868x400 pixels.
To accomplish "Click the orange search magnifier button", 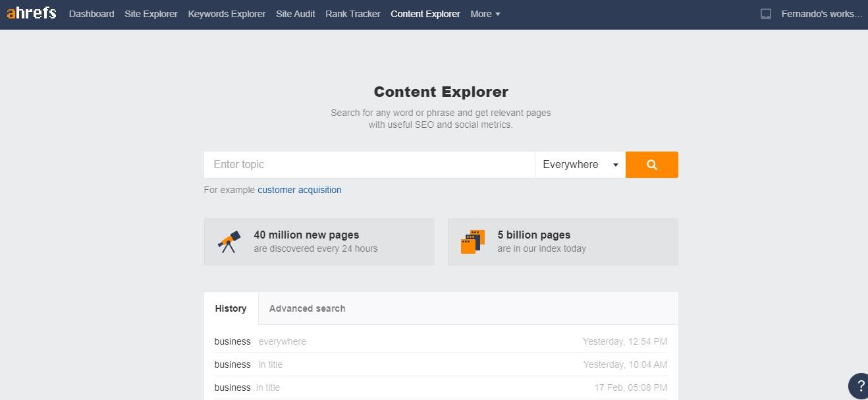I will pyautogui.click(x=651, y=165).
